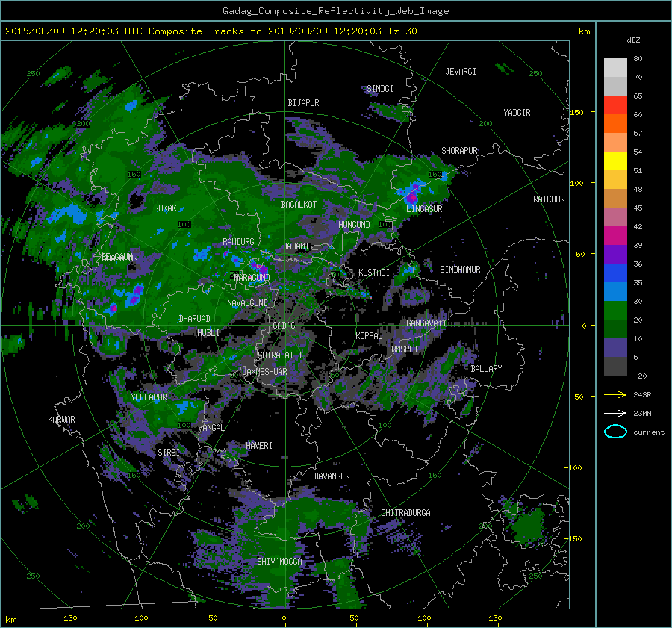Click the 5 dBZ slate-blue swatch
This screenshot has width=672, height=628.
click(x=615, y=348)
